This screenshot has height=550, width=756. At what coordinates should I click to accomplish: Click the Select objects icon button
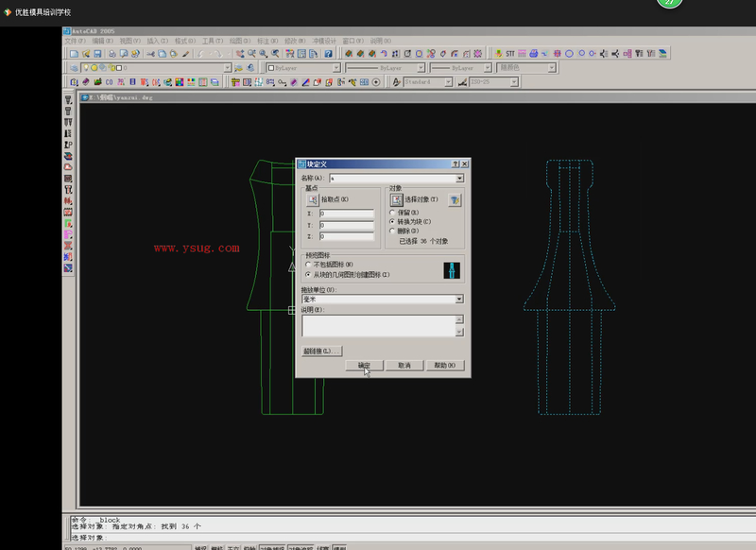396,199
